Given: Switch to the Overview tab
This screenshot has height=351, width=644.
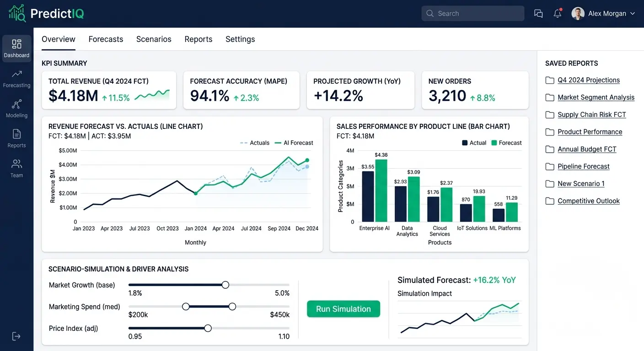Looking at the screenshot, I should [59, 39].
